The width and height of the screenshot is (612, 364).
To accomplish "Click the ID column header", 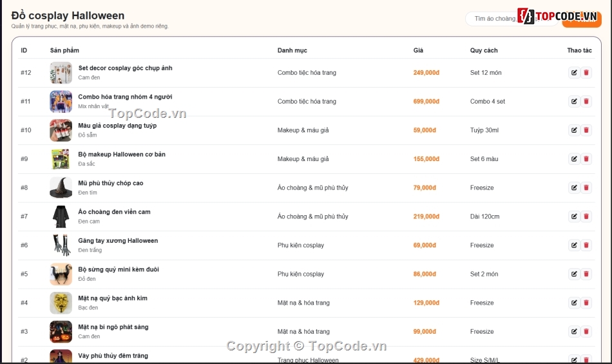I will pyautogui.click(x=24, y=50).
